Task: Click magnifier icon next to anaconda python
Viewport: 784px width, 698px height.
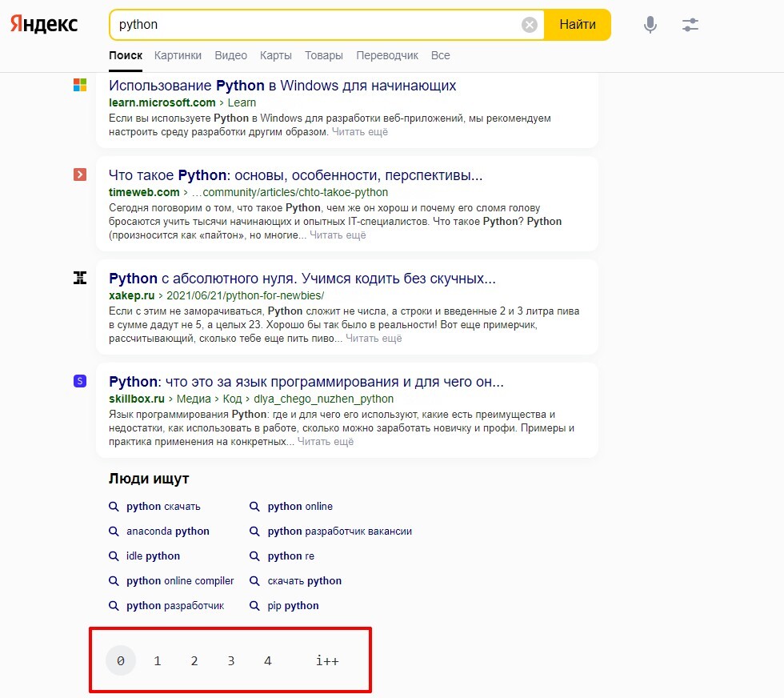Action: point(114,532)
